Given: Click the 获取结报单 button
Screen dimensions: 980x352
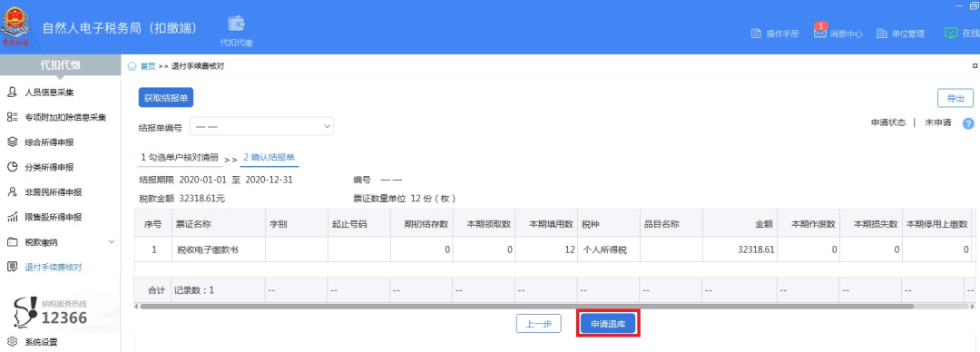Looking at the screenshot, I should coord(166,98).
